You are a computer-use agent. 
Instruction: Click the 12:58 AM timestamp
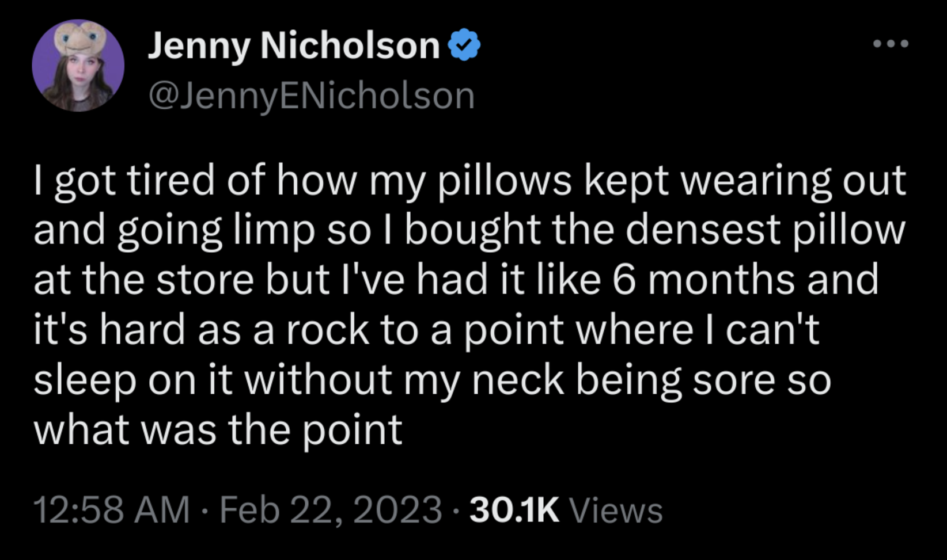pyautogui.click(x=112, y=510)
